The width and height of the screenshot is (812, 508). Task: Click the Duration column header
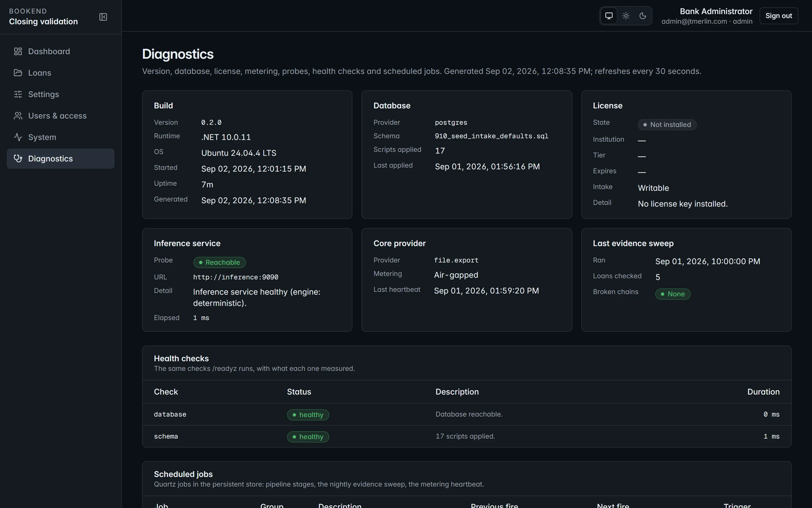(x=763, y=392)
